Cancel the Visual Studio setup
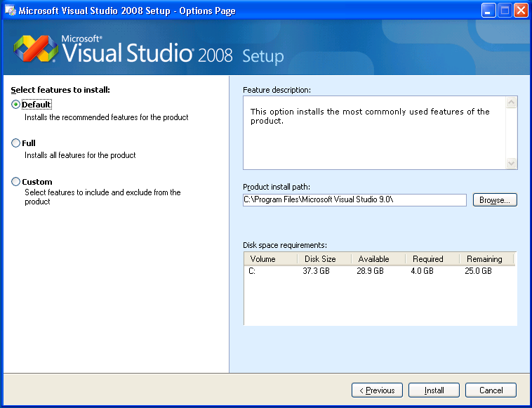The height and width of the screenshot is (408, 532). (491, 390)
